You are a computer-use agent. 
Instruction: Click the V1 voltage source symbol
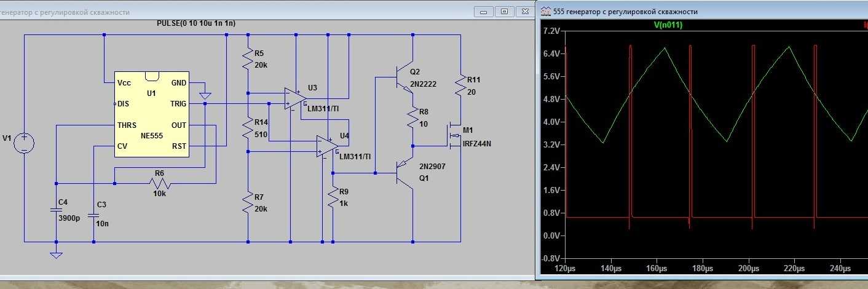[24, 143]
